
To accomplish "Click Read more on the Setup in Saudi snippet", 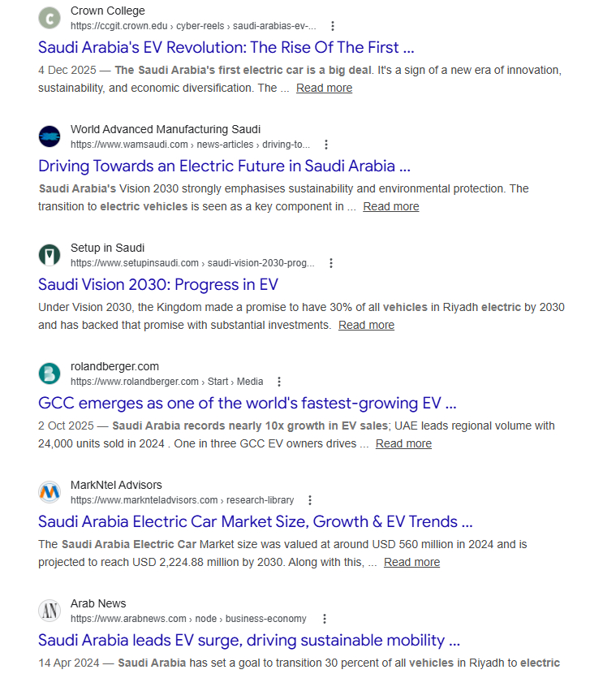I will 366,325.
